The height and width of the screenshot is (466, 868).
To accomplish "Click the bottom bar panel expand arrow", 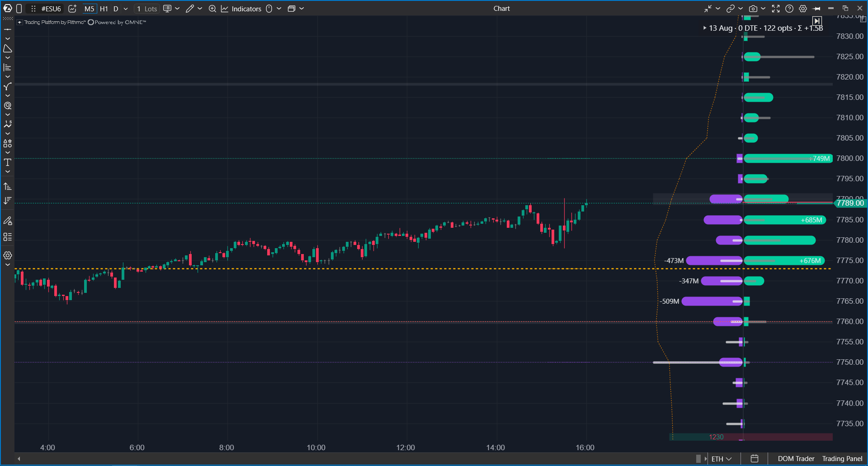I will (x=706, y=459).
